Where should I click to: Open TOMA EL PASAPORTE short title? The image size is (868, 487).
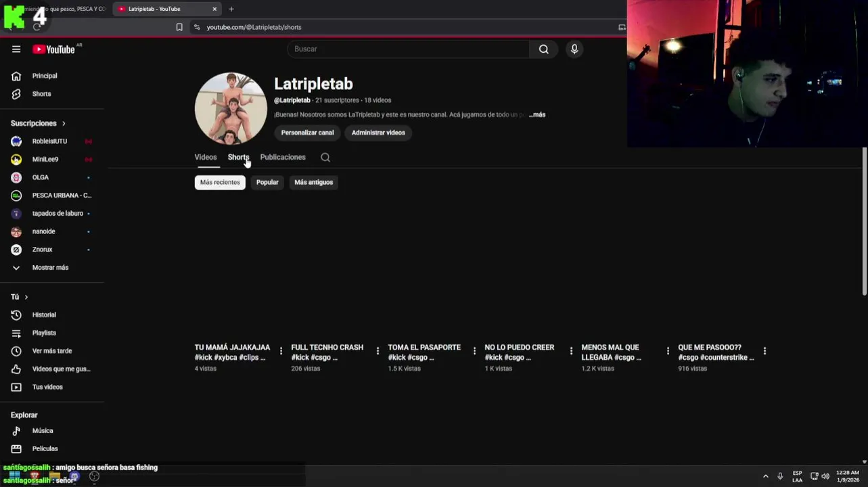[424, 352]
